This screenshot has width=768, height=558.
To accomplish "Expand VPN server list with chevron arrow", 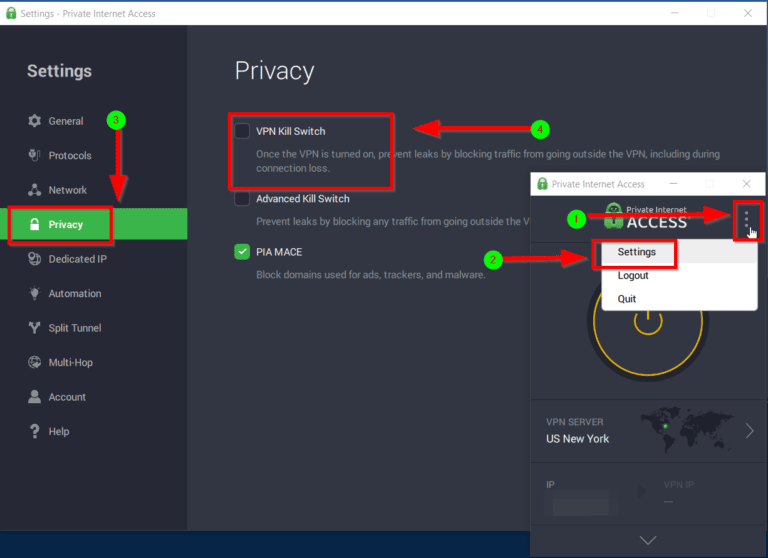I will point(750,431).
